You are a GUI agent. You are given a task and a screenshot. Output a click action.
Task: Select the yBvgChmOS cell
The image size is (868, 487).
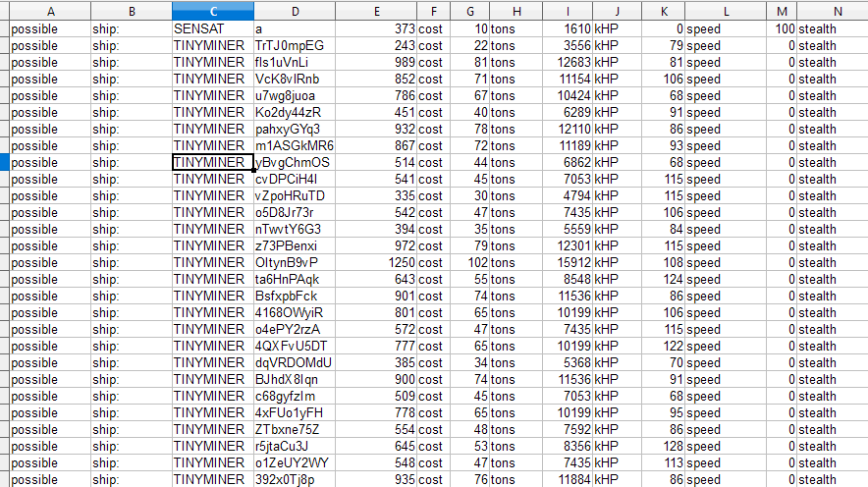click(x=295, y=162)
